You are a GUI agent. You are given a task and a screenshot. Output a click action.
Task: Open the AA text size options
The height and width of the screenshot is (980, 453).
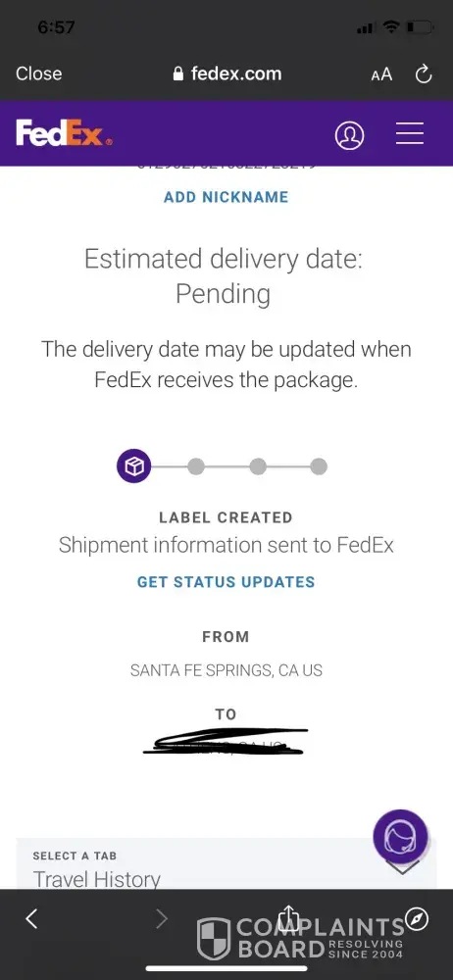click(x=381, y=74)
